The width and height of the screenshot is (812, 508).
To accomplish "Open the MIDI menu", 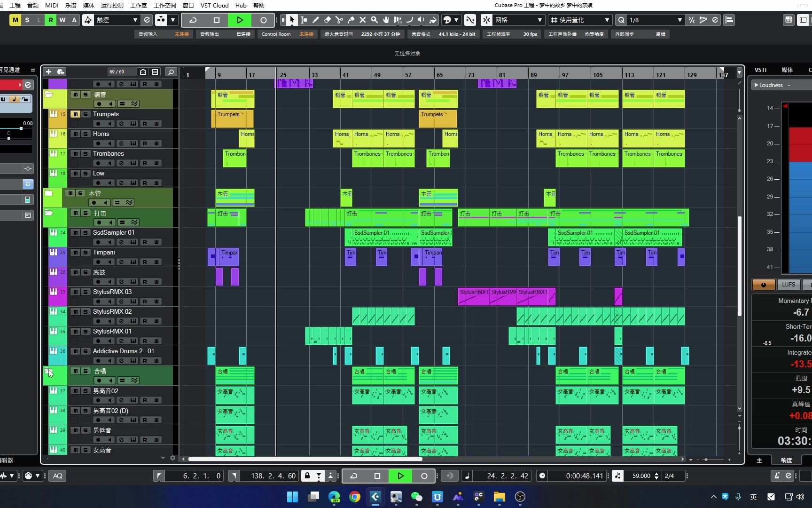I will click(52, 5).
